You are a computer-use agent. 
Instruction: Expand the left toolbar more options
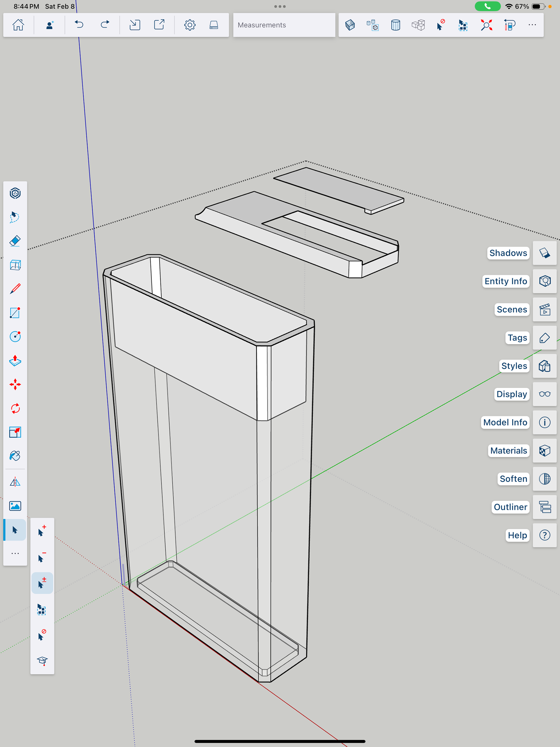pos(15,554)
